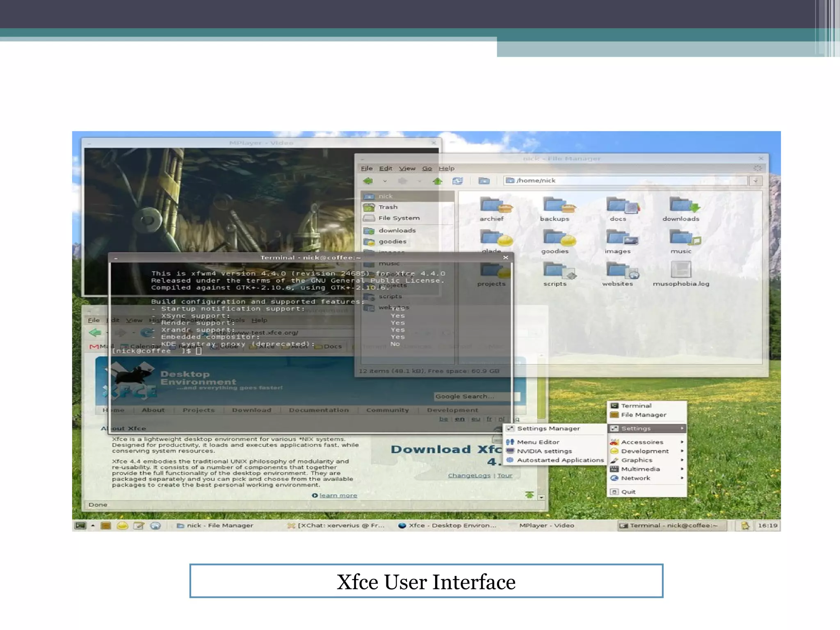This screenshot has height=630, width=840.
Task: Open Settings Manager from the submenu
Action: [555, 428]
